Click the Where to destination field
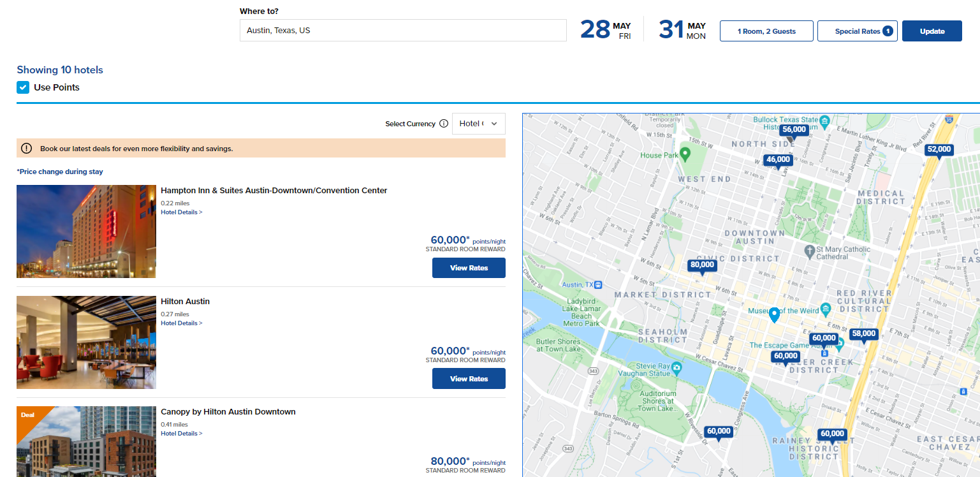The height and width of the screenshot is (477, 980). (403, 31)
